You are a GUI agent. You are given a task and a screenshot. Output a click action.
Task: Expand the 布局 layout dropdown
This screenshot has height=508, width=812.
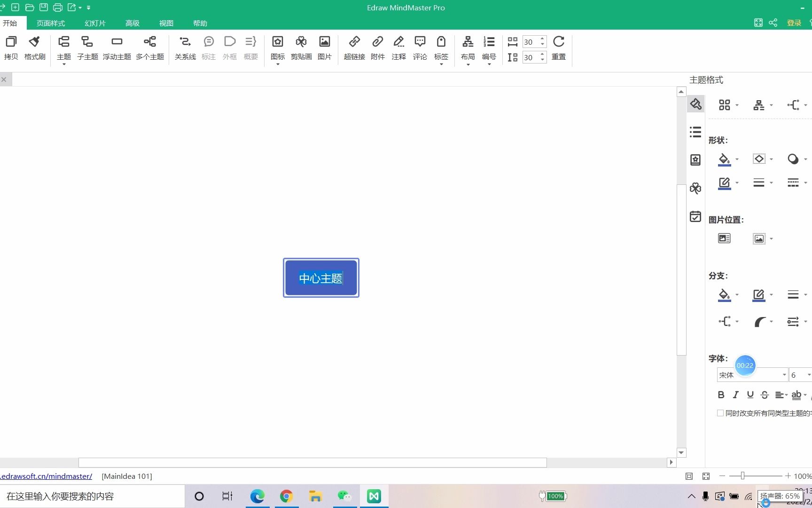468,64
